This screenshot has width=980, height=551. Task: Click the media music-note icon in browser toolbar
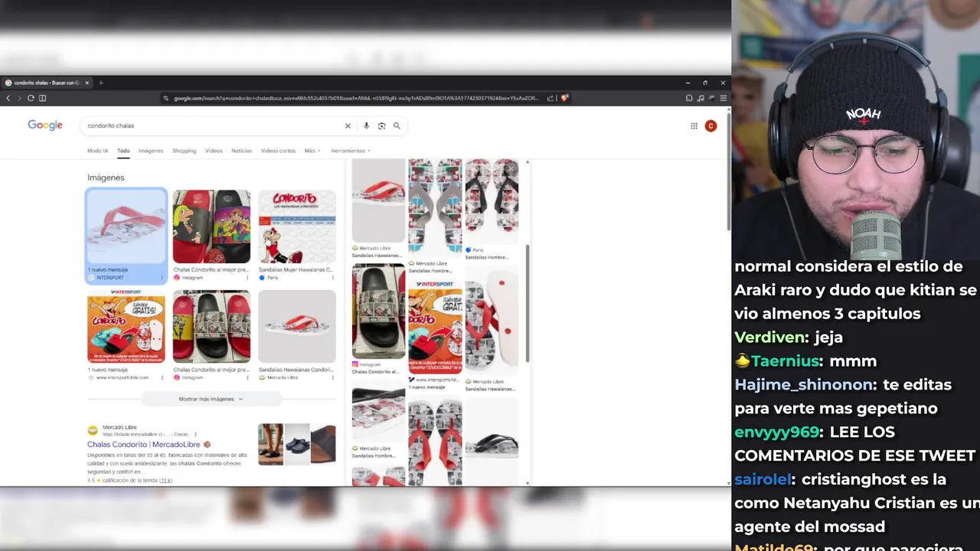701,98
